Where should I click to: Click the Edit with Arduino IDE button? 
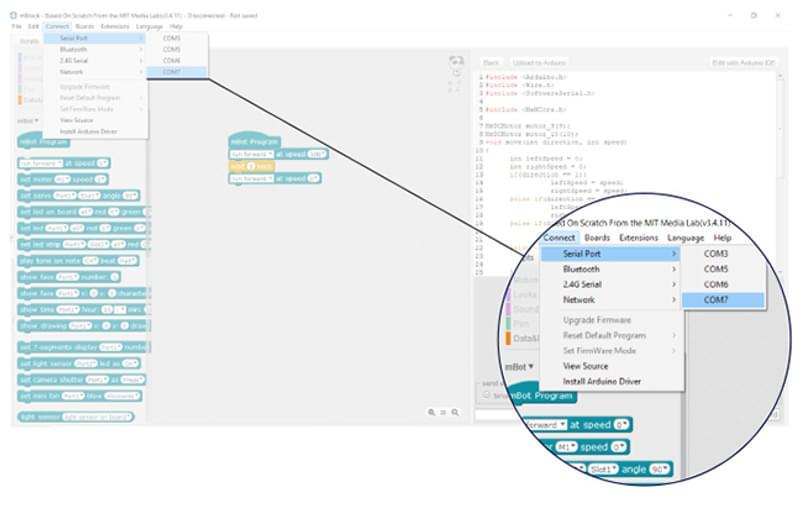743,63
